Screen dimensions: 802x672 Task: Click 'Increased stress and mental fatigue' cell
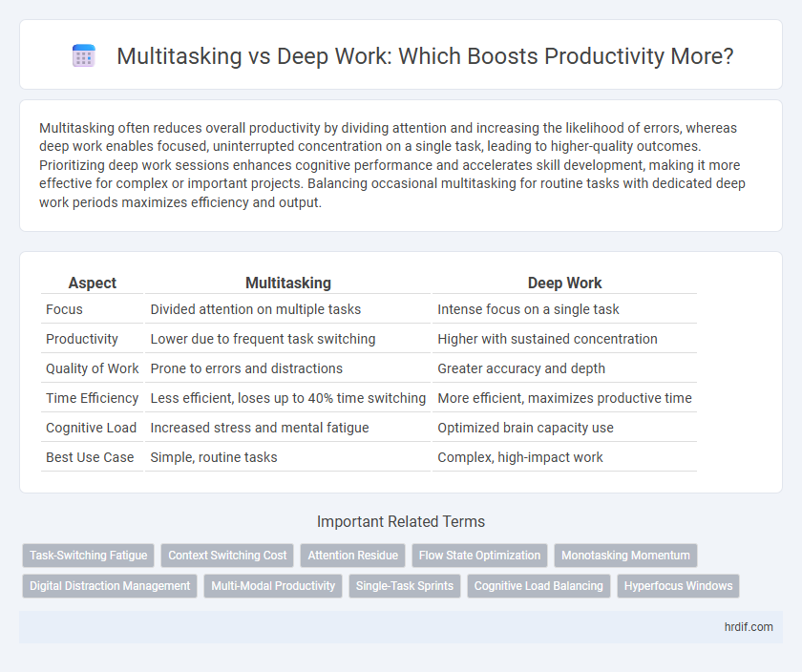[288, 428]
